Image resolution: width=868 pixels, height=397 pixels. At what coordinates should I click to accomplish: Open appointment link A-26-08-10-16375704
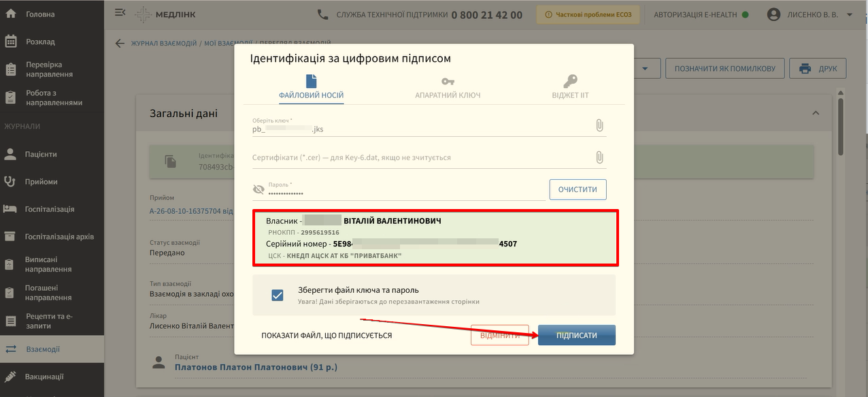(x=191, y=211)
